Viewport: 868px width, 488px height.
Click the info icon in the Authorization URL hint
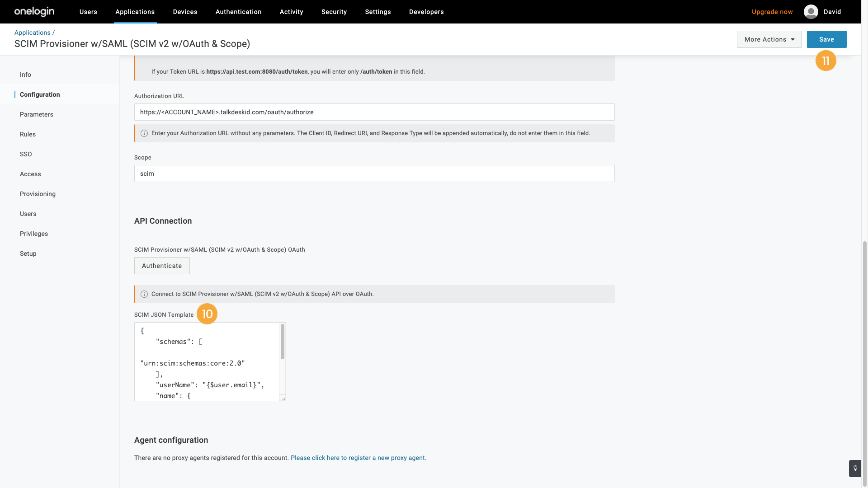144,133
